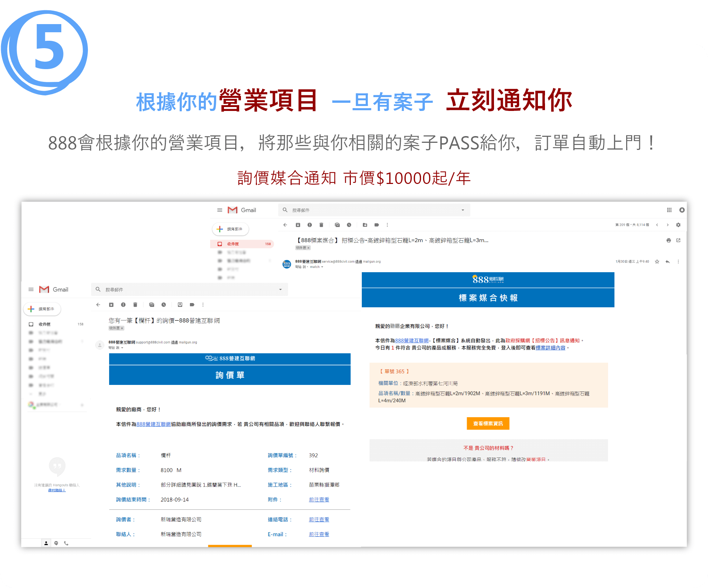
Task: Open Hangouts contacts tab icon
Action: (x=46, y=543)
